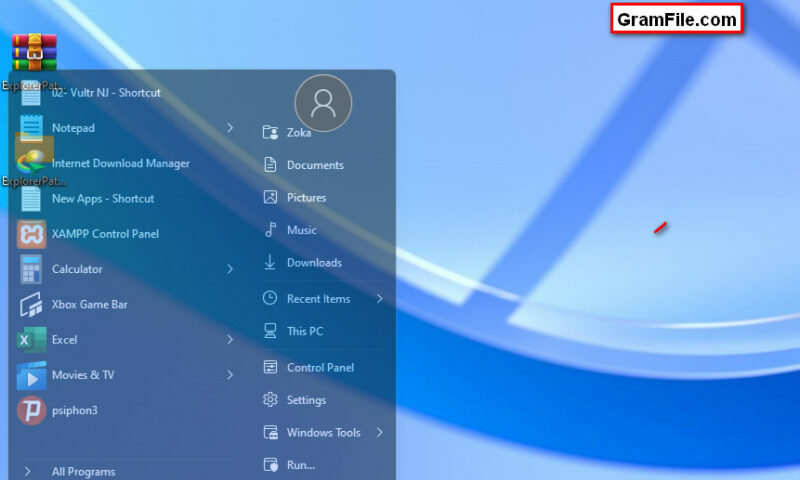Click the Recent Items clock icon
800x480 pixels.
click(270, 298)
